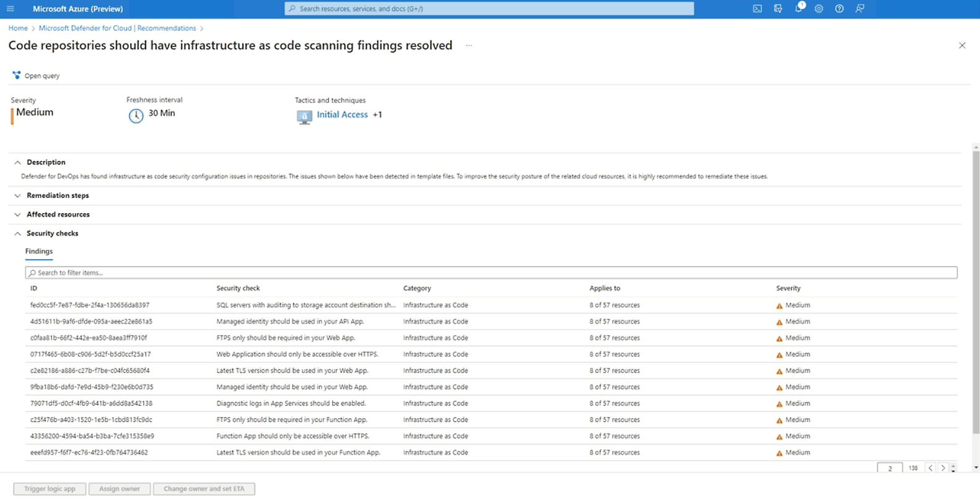Screen dimensions: 980x498
Task: Open finding 'Diagnostic logs in App Services should be enabled.'
Action: tap(491, 403)
